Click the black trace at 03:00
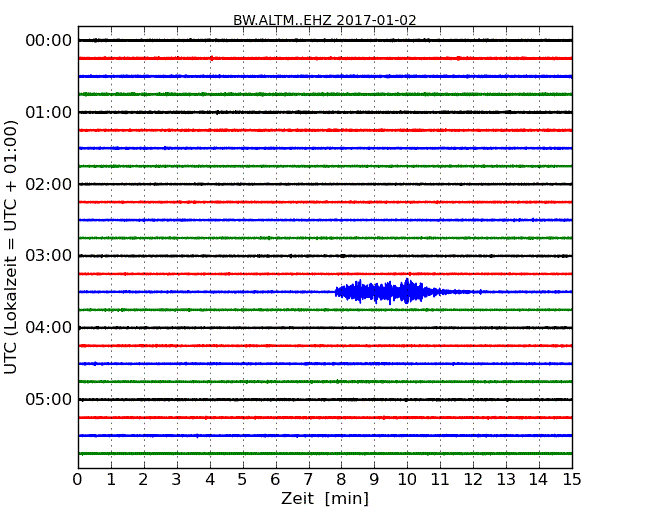650x520 pixels. (325, 256)
